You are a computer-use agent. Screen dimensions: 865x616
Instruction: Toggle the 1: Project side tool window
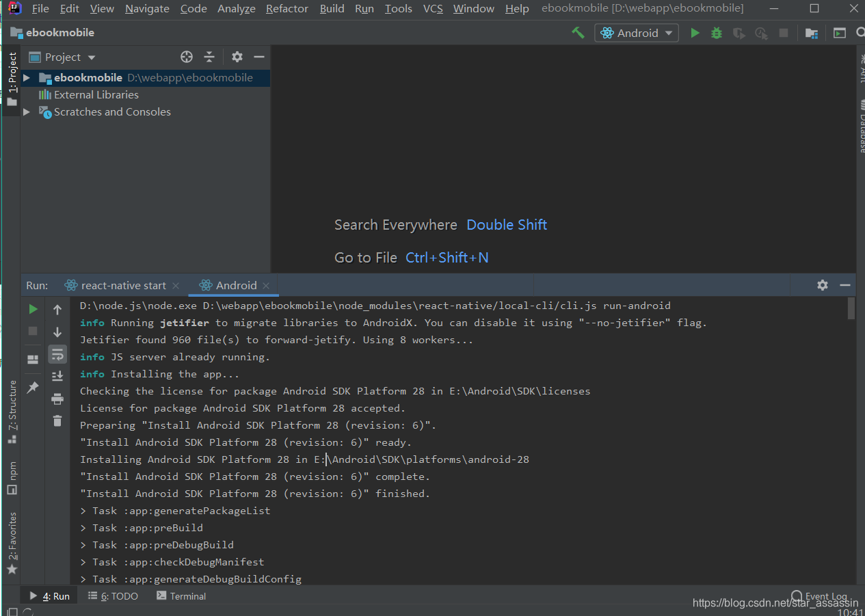pyautogui.click(x=12, y=80)
